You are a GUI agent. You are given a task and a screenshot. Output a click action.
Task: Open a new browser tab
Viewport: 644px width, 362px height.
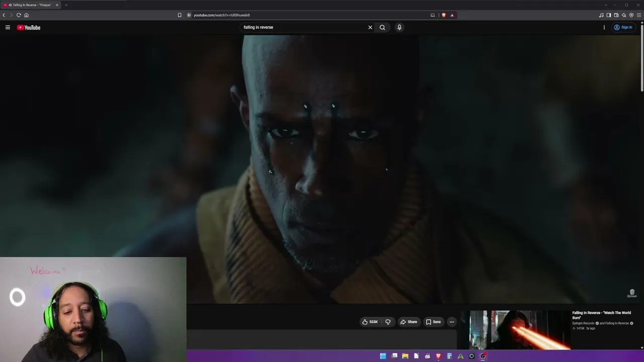coord(66,5)
